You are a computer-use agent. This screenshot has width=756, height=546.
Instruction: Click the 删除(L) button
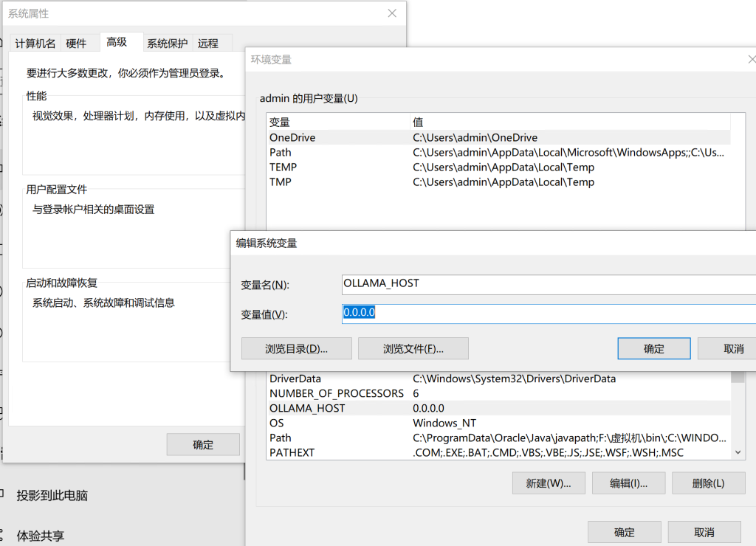click(x=708, y=483)
